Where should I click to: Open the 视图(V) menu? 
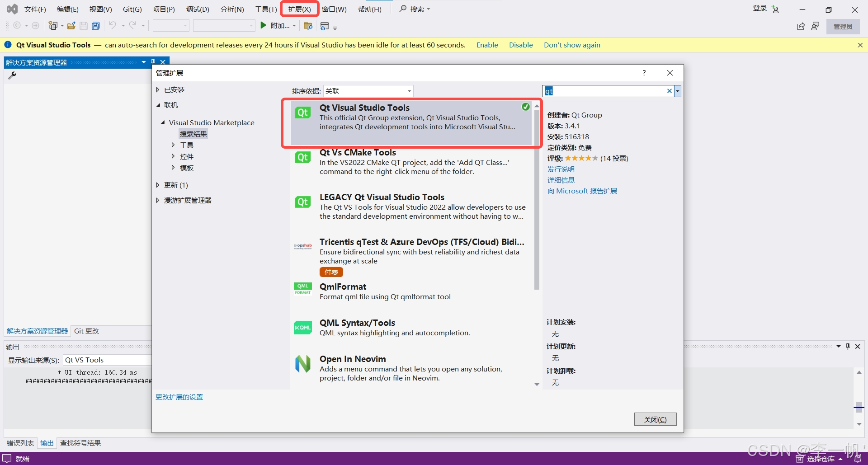pyautogui.click(x=100, y=9)
